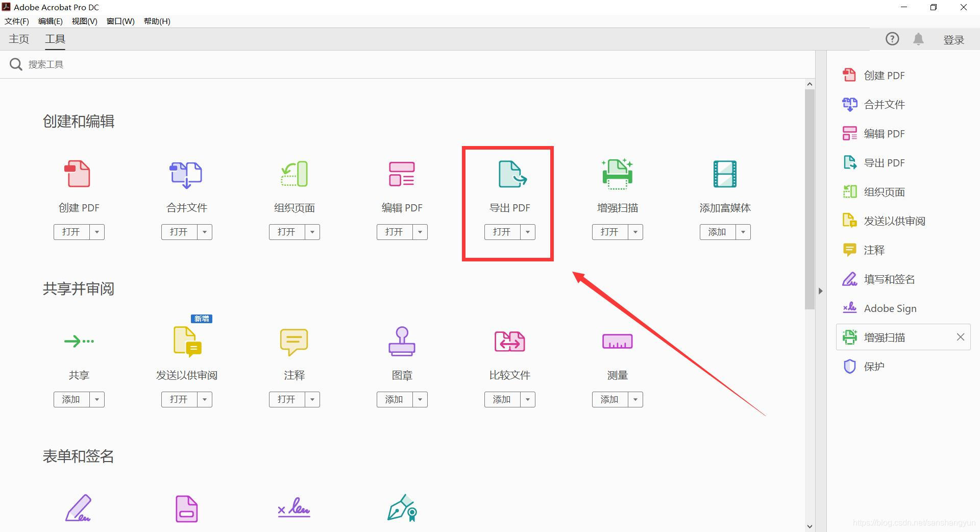Open the 帮助(H) menu

(x=157, y=21)
